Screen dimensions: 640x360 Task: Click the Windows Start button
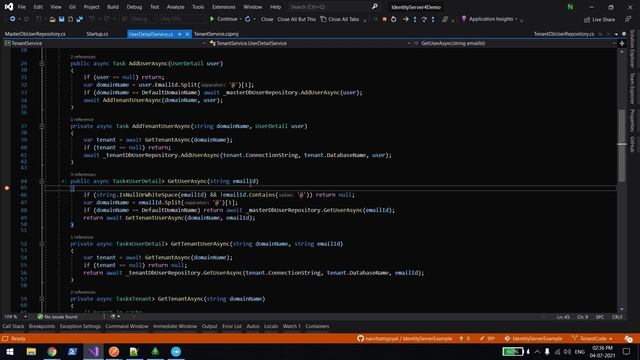tap(10, 351)
